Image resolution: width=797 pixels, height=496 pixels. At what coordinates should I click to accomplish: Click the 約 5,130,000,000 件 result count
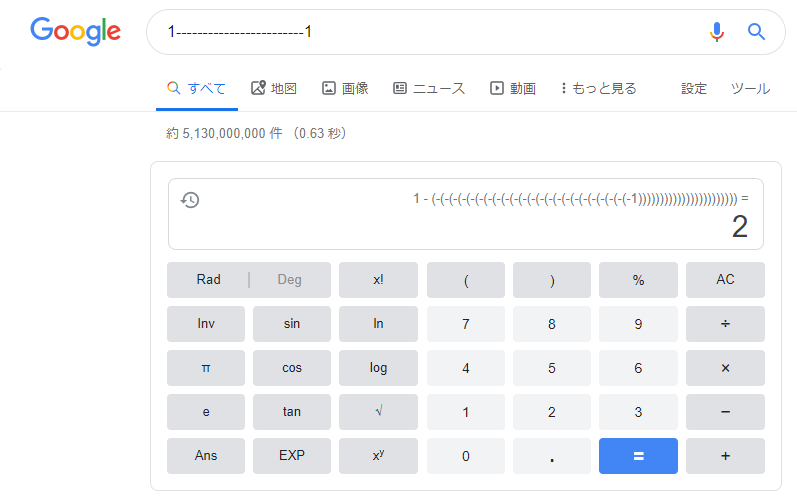[224, 133]
